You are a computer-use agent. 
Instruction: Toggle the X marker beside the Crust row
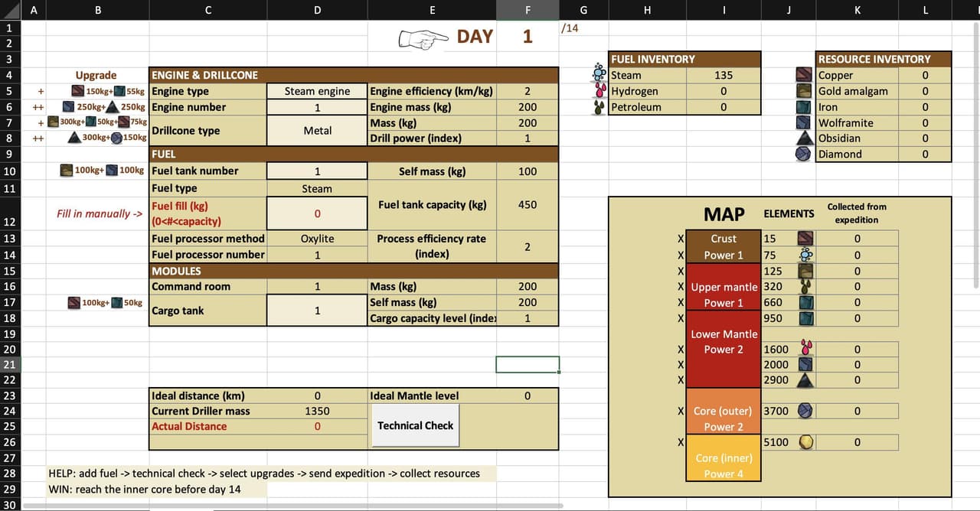[x=681, y=239]
